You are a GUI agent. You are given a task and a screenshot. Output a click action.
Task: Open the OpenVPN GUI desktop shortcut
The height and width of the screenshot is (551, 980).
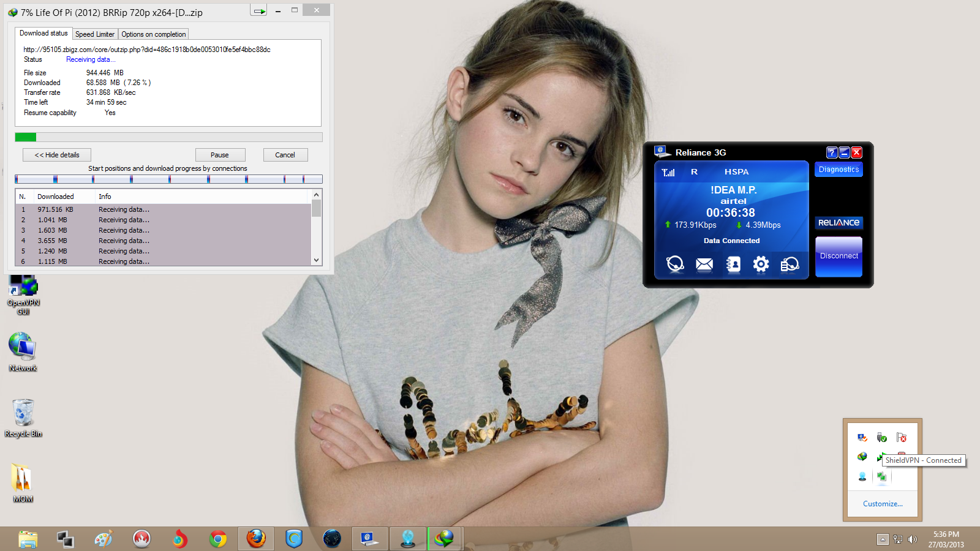tap(23, 295)
